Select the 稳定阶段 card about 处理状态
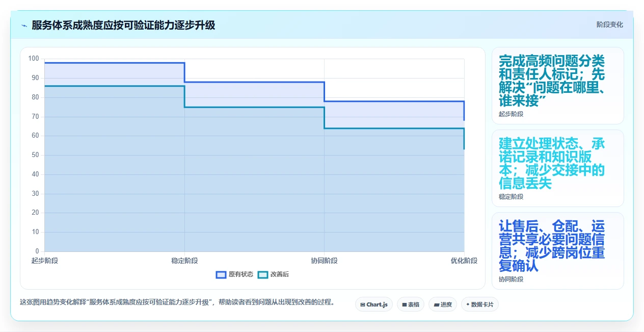The image size is (644, 332). [558, 168]
